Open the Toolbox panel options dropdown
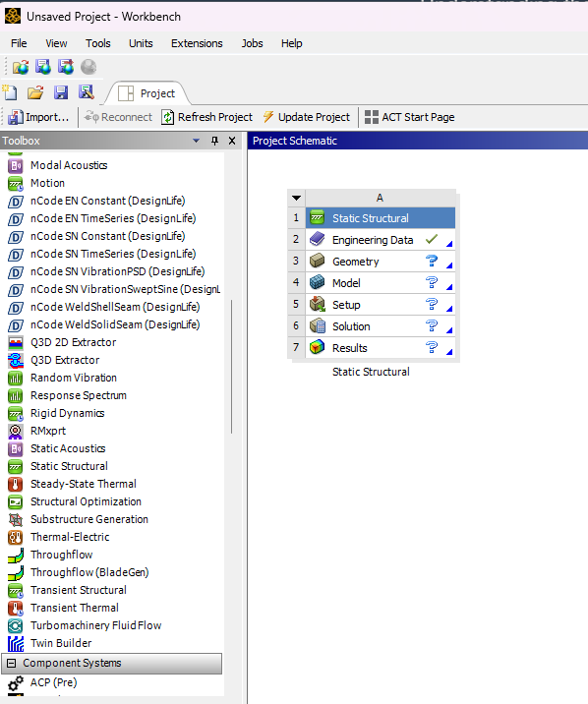The width and height of the screenshot is (588, 704). pos(196,141)
